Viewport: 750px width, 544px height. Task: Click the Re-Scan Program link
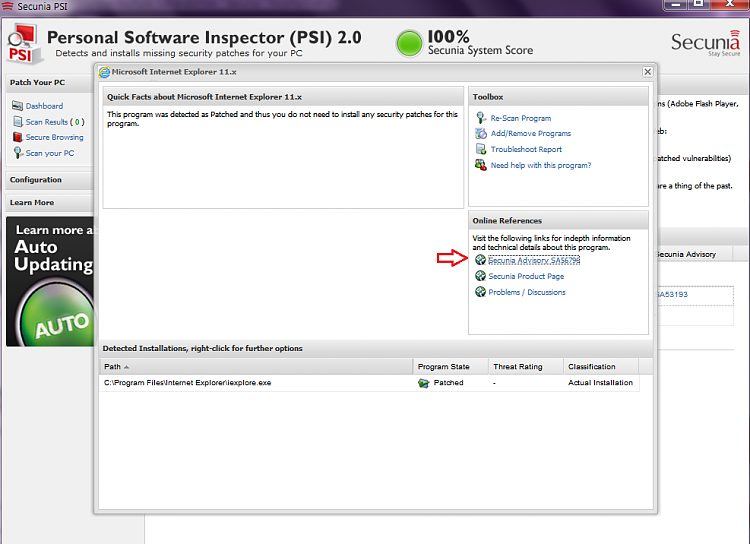click(x=521, y=118)
